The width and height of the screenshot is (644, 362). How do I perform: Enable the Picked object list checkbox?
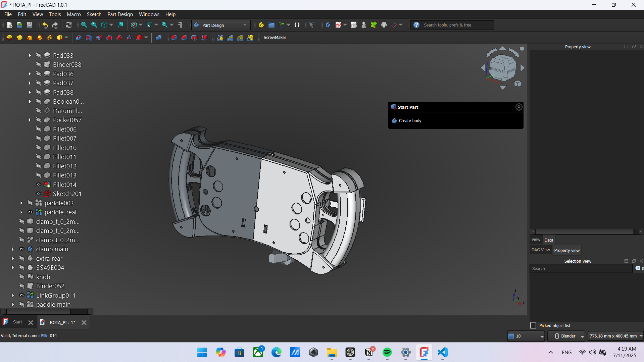[533, 325]
